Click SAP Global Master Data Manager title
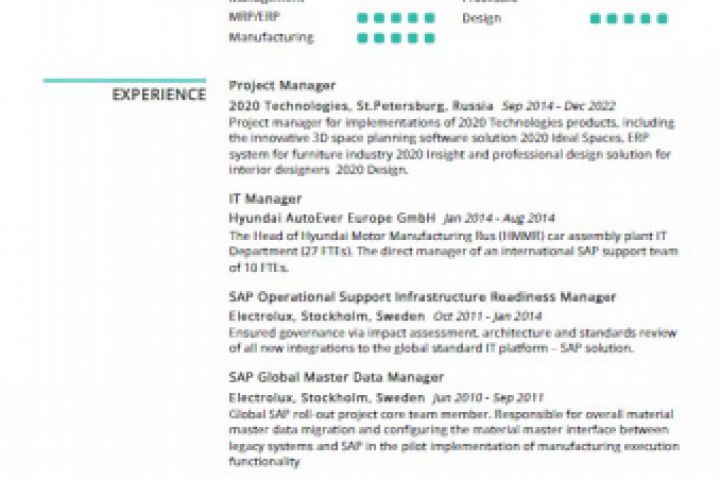 336,378
